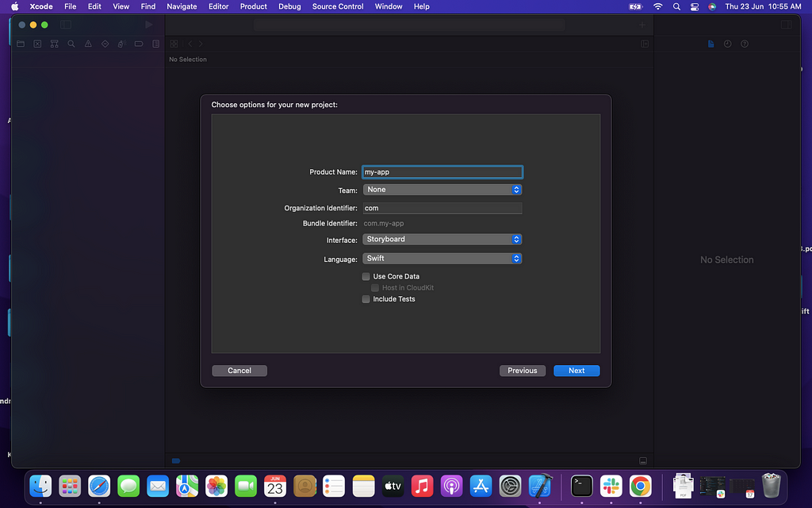
Task: Click the Run play button in Xcode toolbar
Action: pyautogui.click(x=149, y=25)
